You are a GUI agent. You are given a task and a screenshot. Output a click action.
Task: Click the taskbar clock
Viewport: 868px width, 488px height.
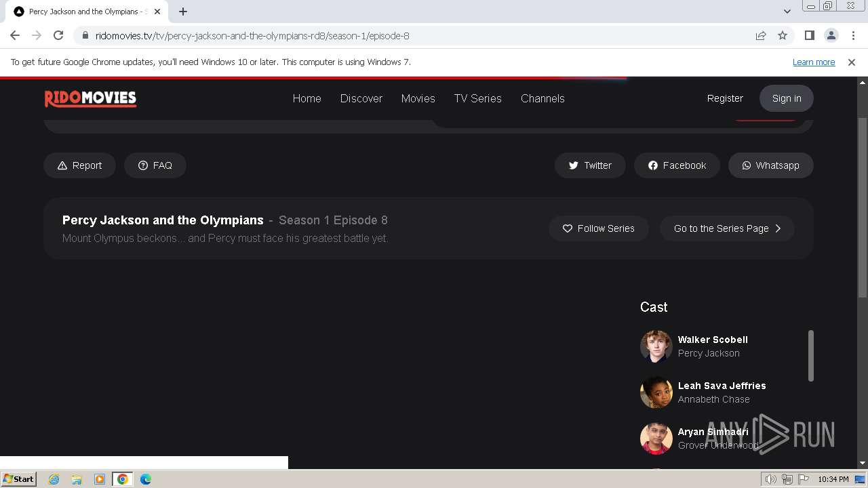click(x=833, y=479)
